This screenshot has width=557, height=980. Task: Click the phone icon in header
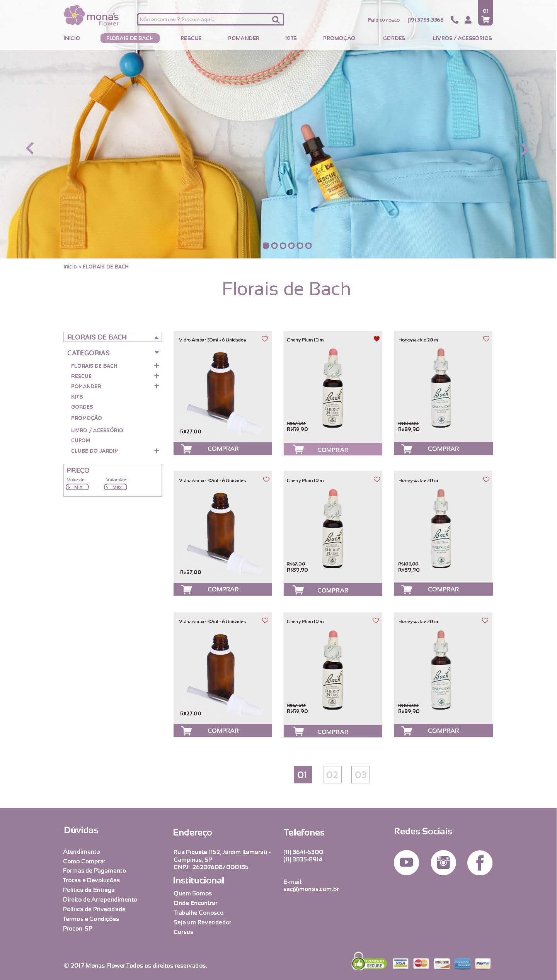tap(455, 20)
